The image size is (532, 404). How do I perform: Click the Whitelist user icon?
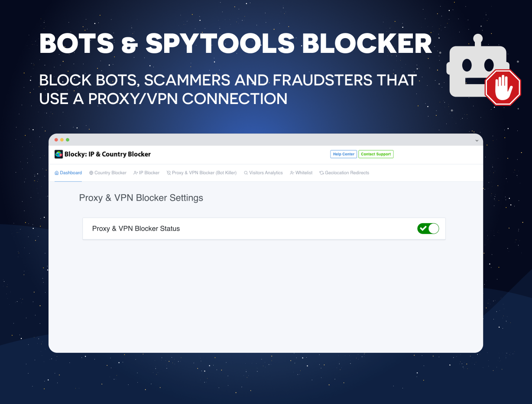tap(292, 173)
